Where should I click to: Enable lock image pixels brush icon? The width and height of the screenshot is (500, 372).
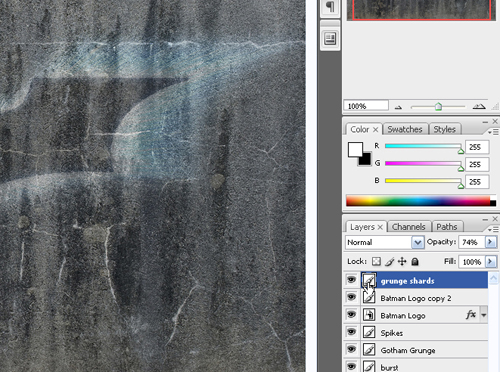pyautogui.click(x=389, y=262)
